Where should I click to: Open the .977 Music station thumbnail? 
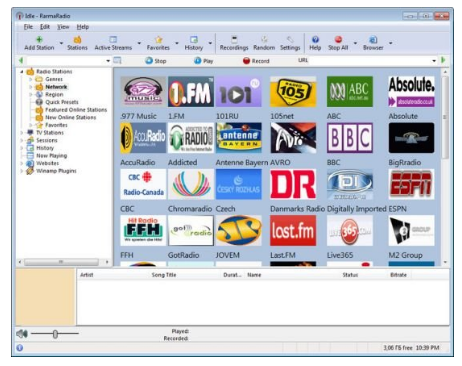point(143,92)
